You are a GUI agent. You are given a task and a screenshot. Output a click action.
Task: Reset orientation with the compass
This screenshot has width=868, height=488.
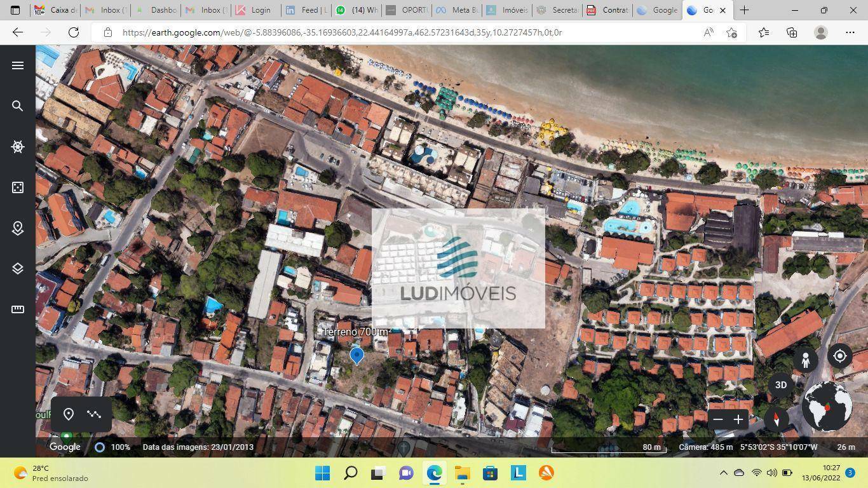[776, 419]
